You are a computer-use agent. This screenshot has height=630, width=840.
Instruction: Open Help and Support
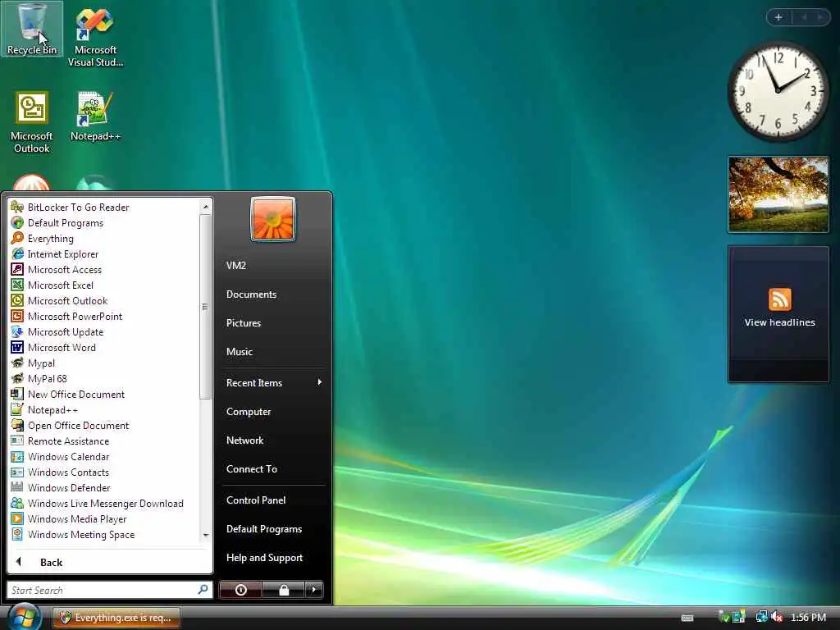click(265, 558)
